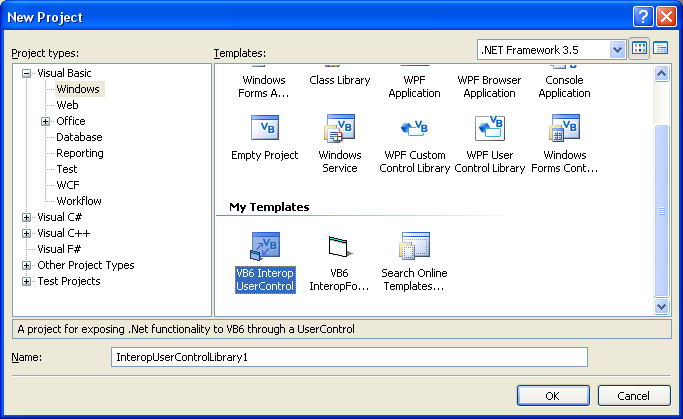Image resolution: width=683 pixels, height=419 pixels.
Task: Click the Office project type label
Action: 71,121
